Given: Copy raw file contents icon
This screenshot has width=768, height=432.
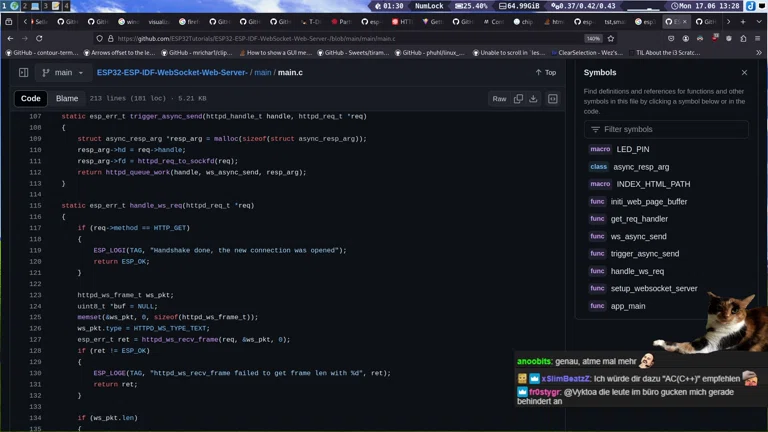Looking at the screenshot, I should pos(518,99).
